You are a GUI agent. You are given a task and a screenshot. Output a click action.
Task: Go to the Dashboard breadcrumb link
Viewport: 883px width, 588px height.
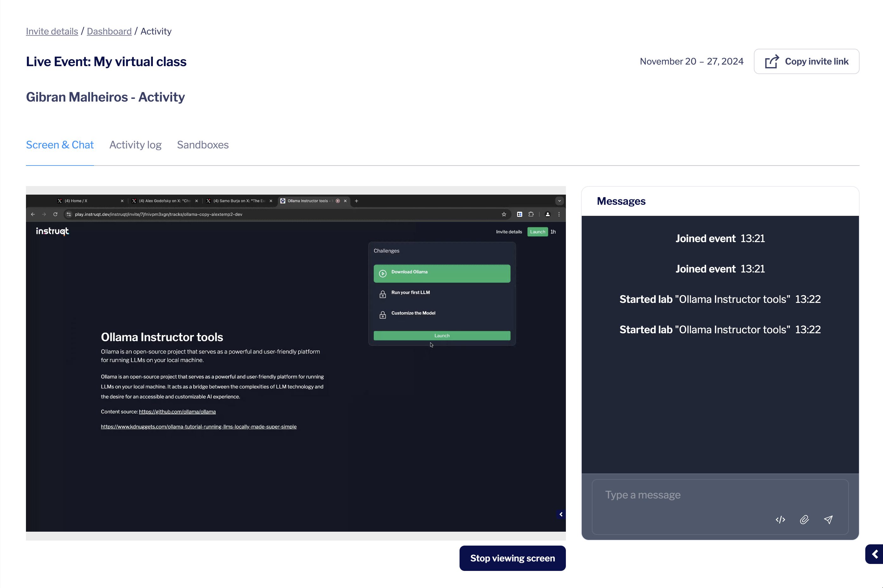coord(109,31)
